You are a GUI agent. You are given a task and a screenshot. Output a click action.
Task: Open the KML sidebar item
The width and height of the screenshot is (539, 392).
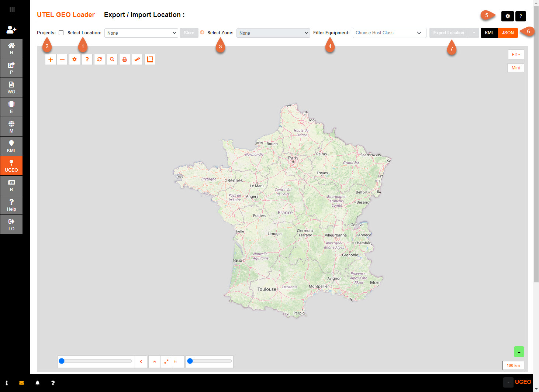11,146
